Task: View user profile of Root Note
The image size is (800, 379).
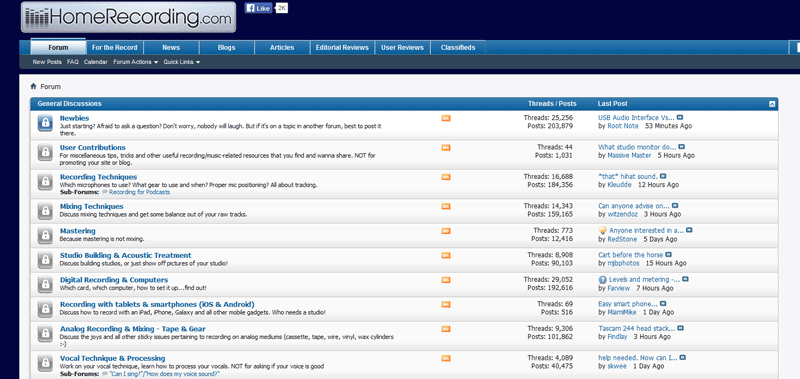Action: [623, 126]
